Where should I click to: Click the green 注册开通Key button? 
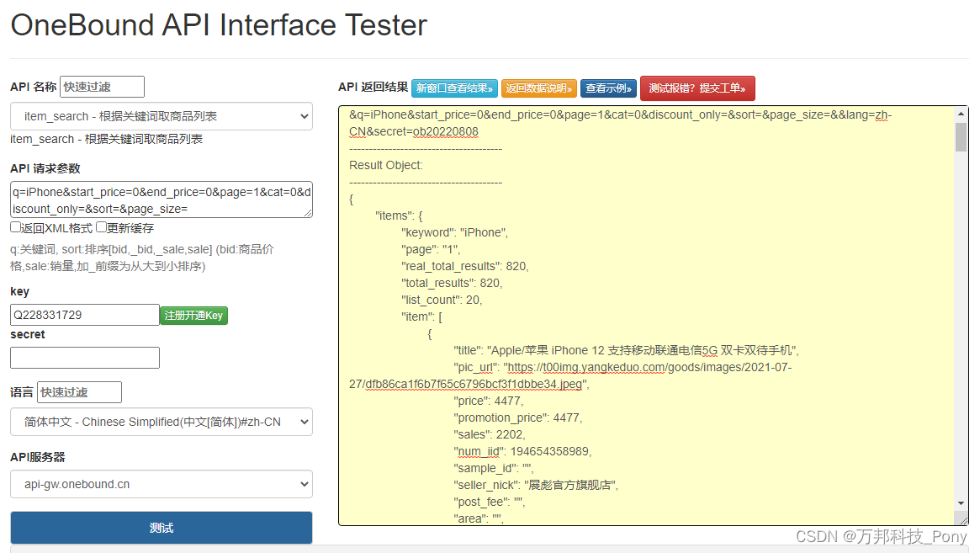pos(193,316)
